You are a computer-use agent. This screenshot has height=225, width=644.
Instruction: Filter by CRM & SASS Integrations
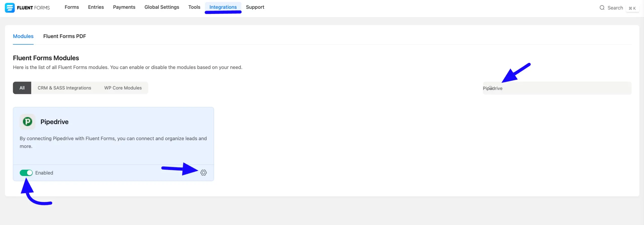[x=64, y=88]
